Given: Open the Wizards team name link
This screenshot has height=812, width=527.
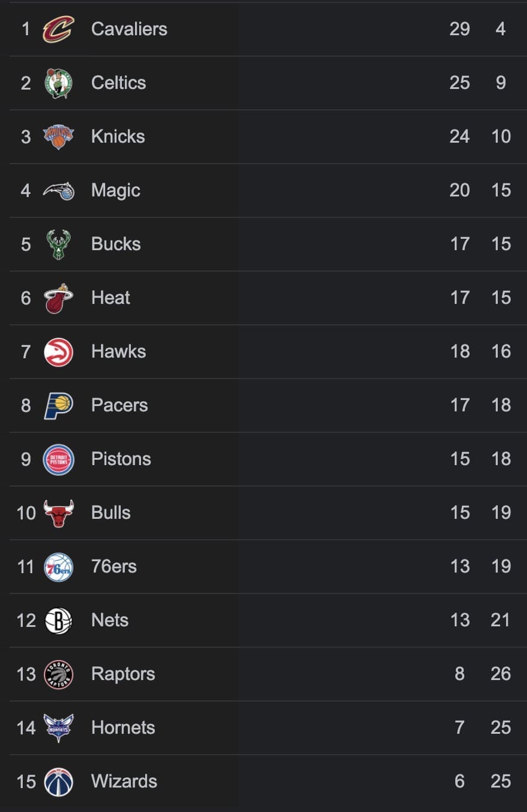Looking at the screenshot, I should click(x=124, y=782).
